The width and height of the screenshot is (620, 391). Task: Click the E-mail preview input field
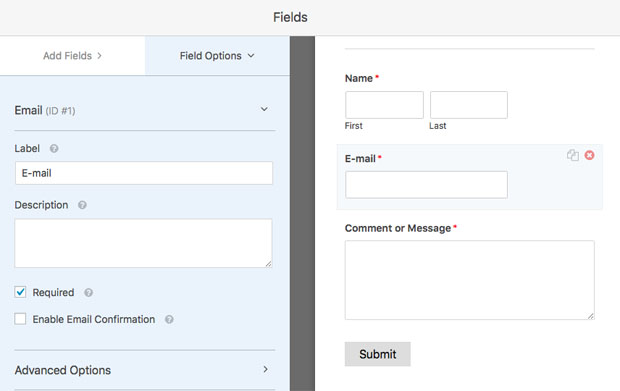[x=427, y=185]
